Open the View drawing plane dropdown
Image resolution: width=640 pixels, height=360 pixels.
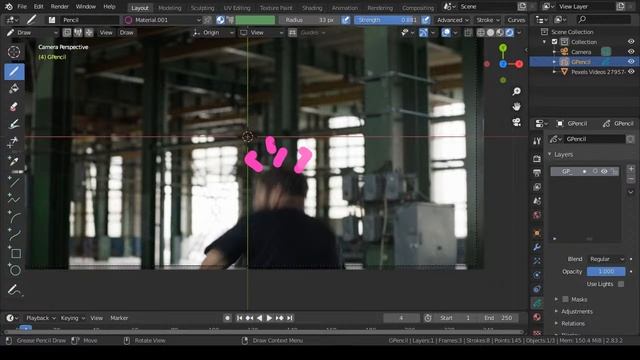(261, 33)
